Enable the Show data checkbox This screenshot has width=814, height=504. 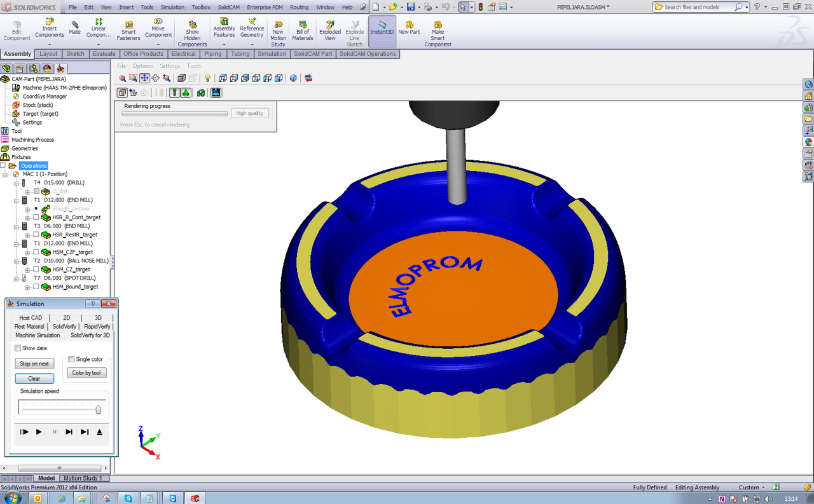coord(18,348)
